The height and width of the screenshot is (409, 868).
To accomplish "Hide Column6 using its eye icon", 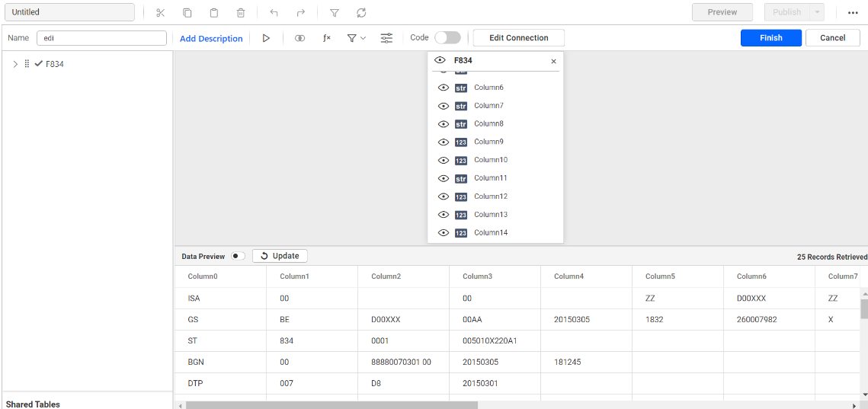I will point(443,88).
